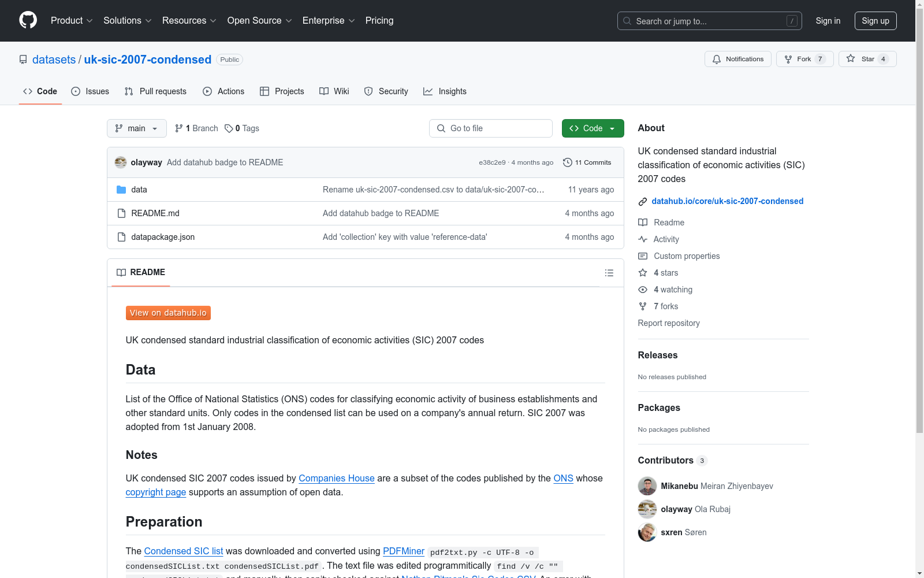Click the Activity pulse icon
924x578 pixels.
pos(643,239)
